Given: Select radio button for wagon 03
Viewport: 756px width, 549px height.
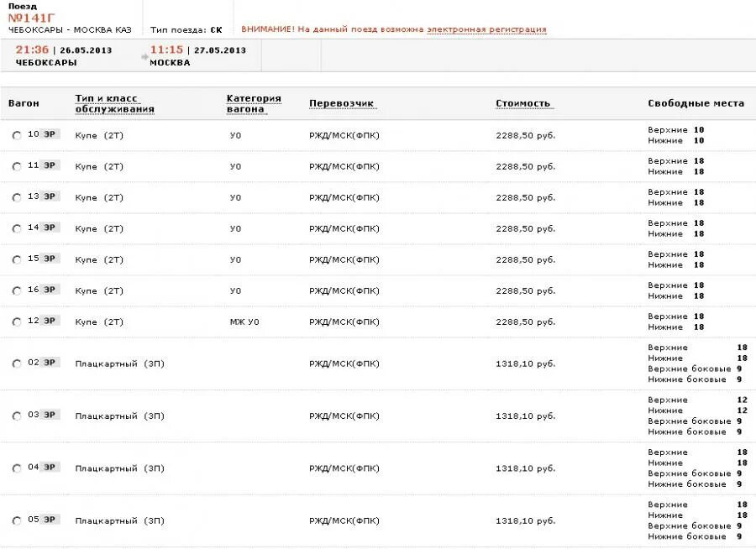Looking at the screenshot, I should (17, 416).
